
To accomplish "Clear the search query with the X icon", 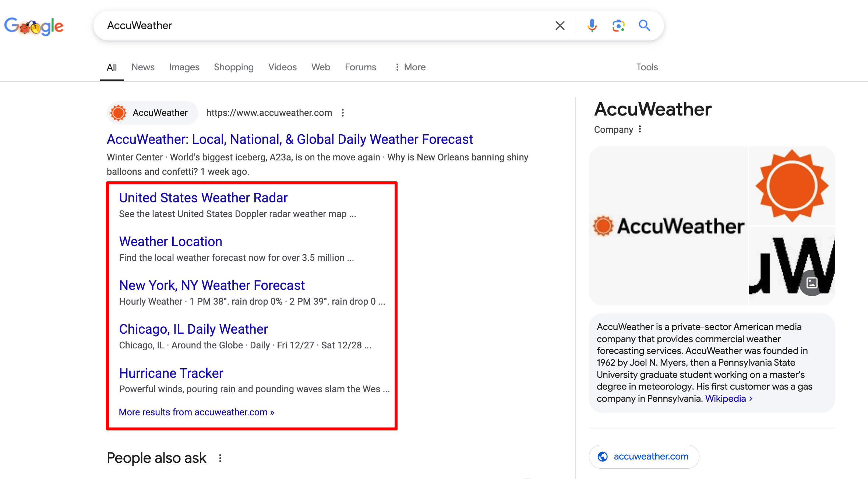I will [x=560, y=25].
